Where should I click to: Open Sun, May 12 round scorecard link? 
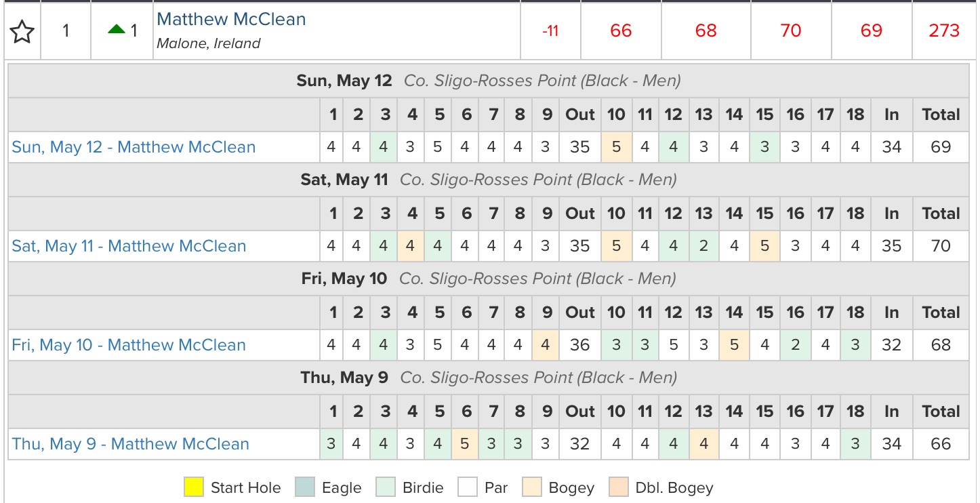point(134,147)
